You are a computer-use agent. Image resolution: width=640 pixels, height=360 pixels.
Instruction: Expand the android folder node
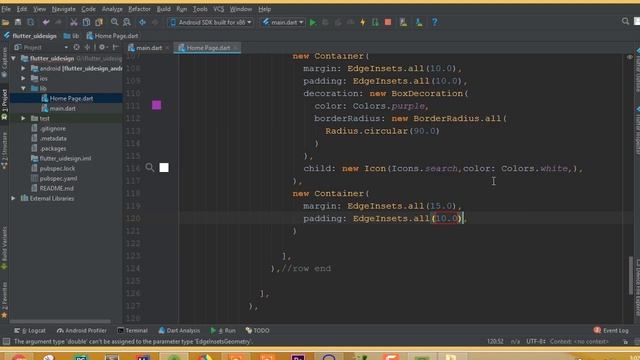click(x=23, y=68)
